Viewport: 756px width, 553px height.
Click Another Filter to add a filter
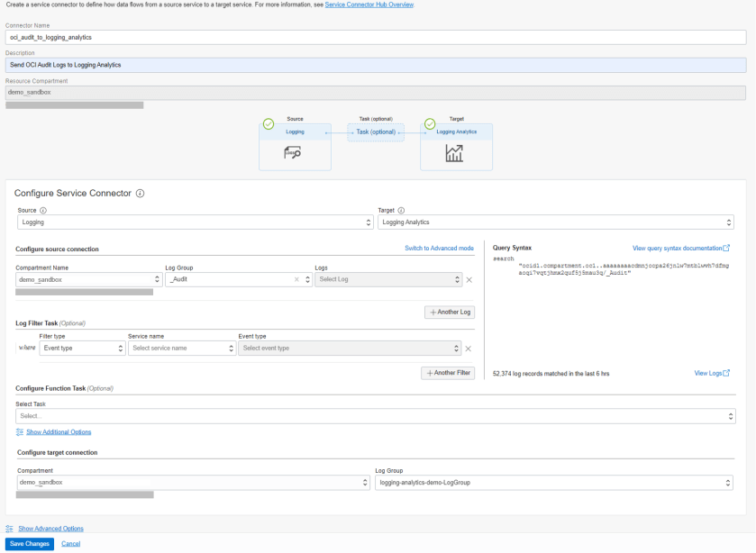click(x=447, y=372)
